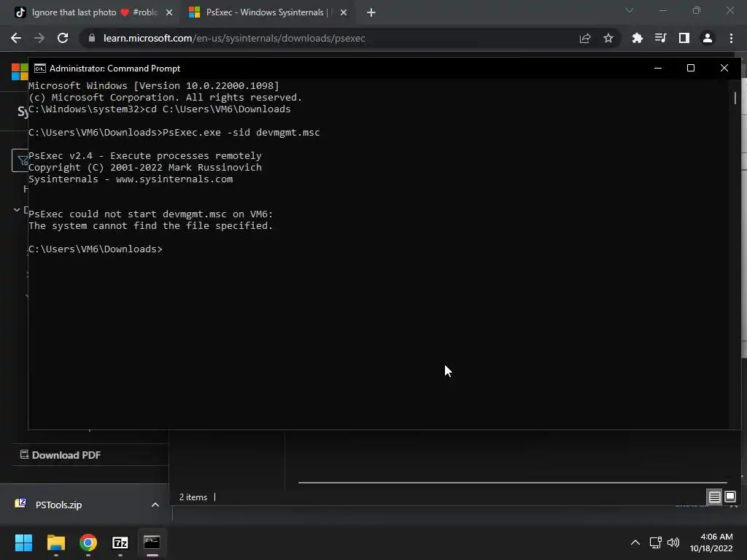
Task: Open the tab search dropdown arrow
Action: [630, 10]
